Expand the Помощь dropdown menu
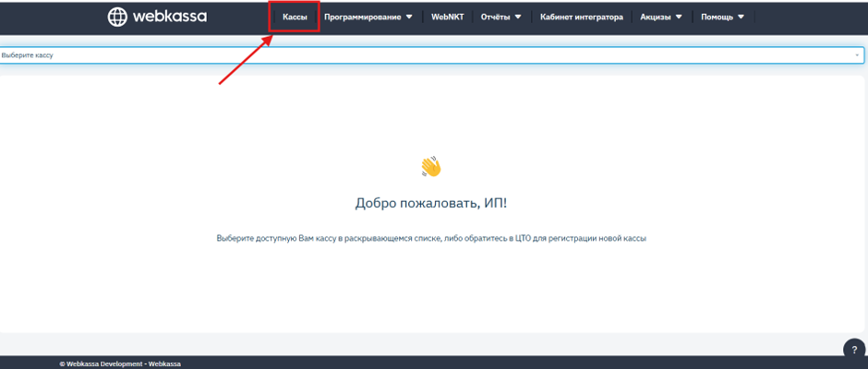Image resolution: width=868 pixels, height=369 pixels. 722,18
